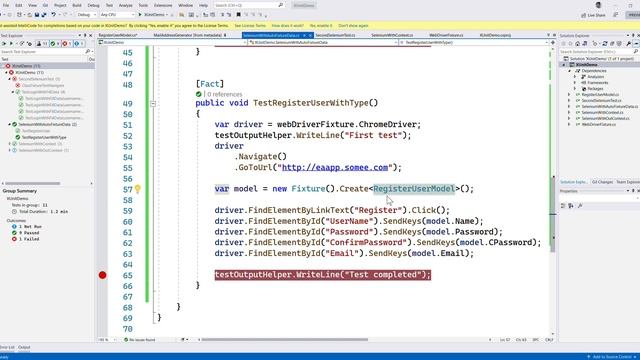
Task: Pin the Test Explorer panel
Action: pyautogui.click(x=85, y=36)
